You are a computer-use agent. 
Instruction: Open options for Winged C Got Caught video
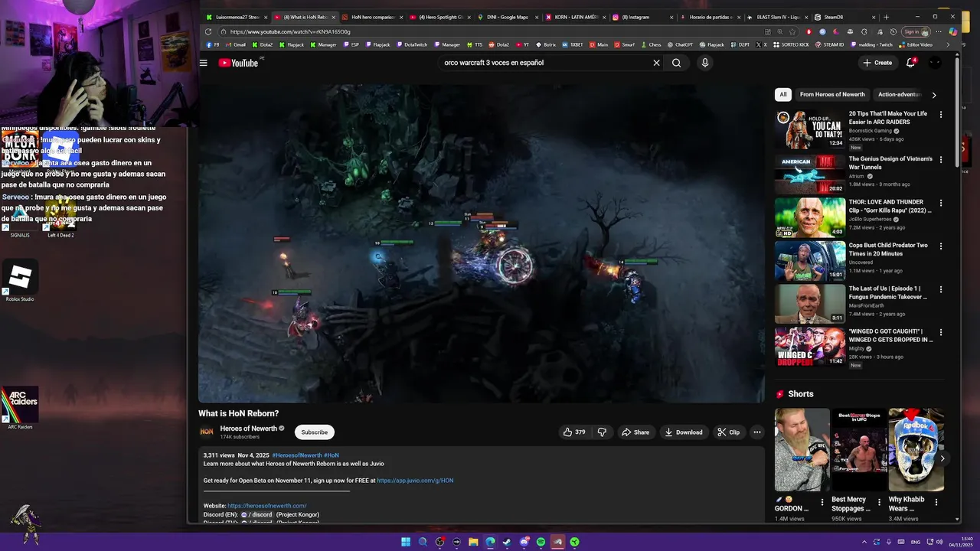(x=941, y=332)
